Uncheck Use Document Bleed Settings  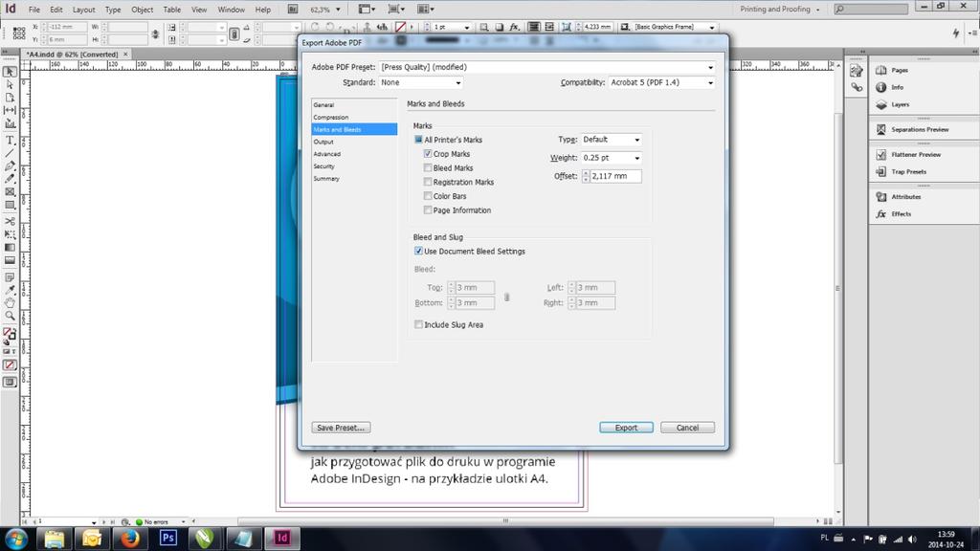(418, 252)
